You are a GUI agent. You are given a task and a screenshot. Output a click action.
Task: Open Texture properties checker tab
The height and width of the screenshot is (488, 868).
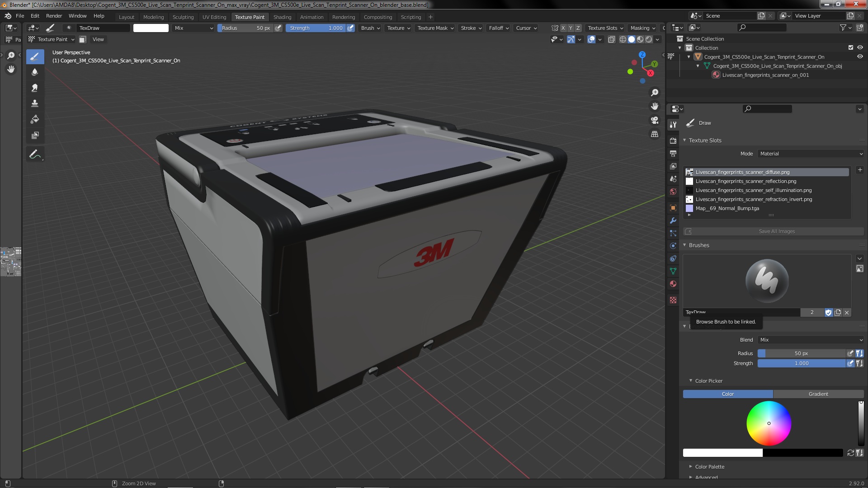click(673, 300)
